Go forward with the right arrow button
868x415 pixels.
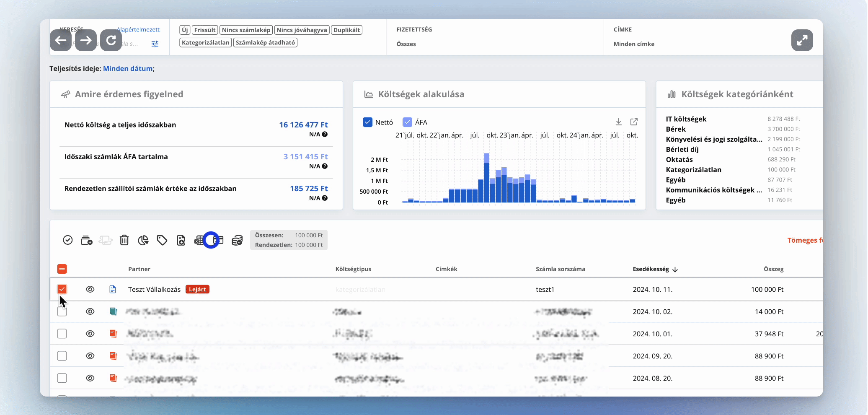point(86,40)
